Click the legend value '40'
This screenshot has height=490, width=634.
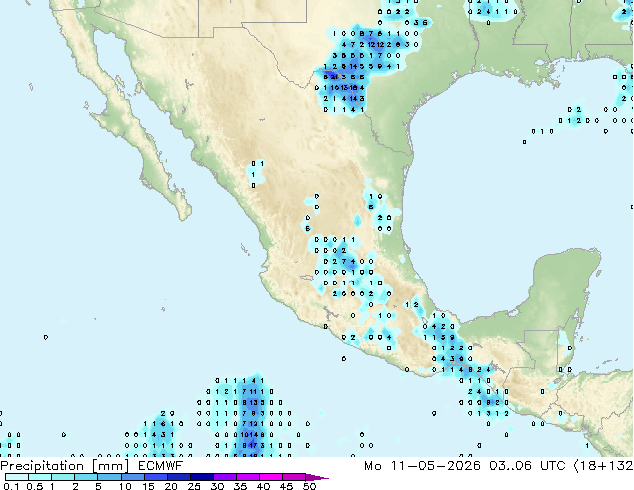[264, 486]
